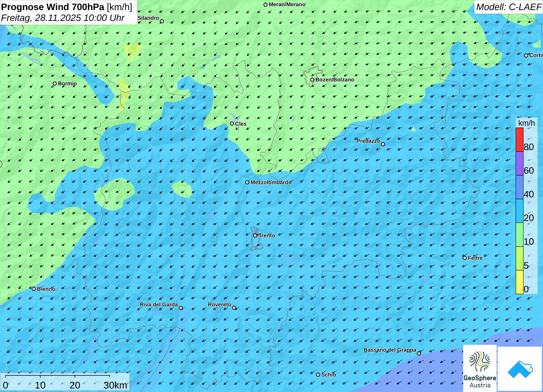Click the Trento city marker
The width and height of the screenshot is (543, 392).
tap(255, 235)
